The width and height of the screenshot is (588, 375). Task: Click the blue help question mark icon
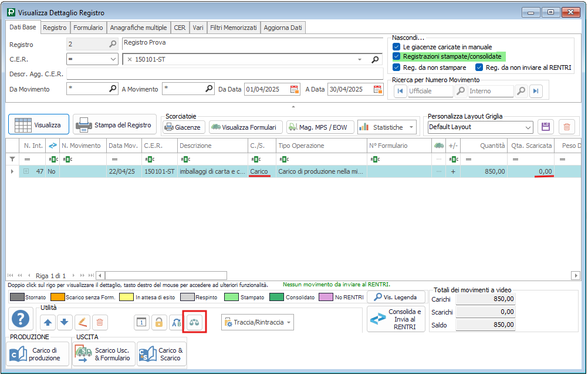(21, 320)
